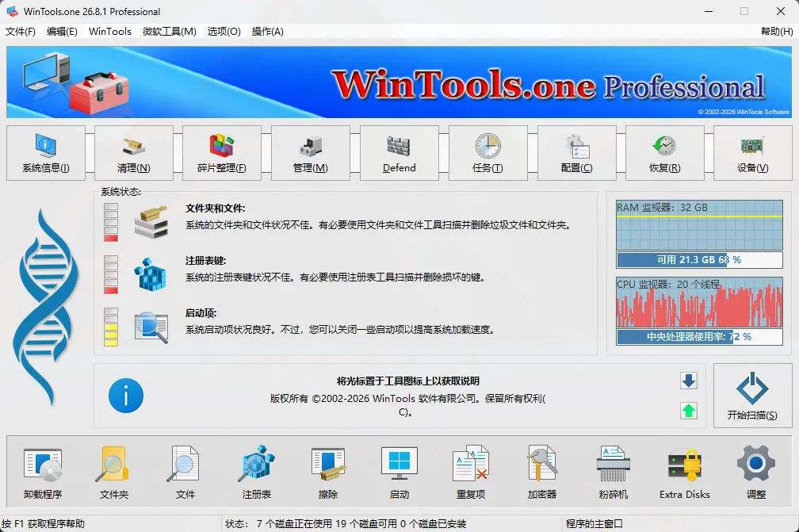Click the 中央处理器使用率 CPU usage bar
The height and width of the screenshot is (532, 799).
699,337
